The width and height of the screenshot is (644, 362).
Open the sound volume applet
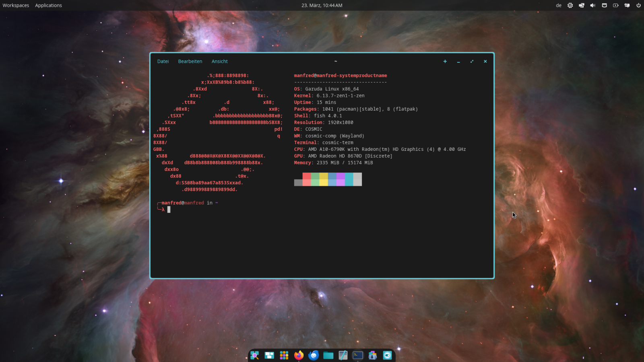click(x=592, y=5)
